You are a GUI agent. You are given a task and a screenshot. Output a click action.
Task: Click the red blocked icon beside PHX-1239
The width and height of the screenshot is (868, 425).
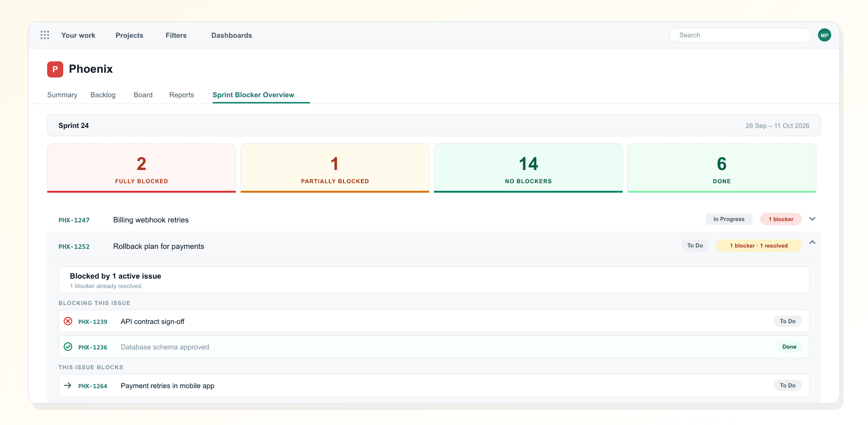pyautogui.click(x=68, y=321)
